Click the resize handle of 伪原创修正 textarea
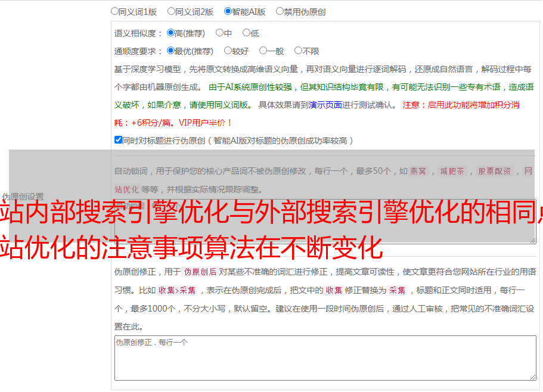Viewport: 543px width, 392px height. [533, 377]
